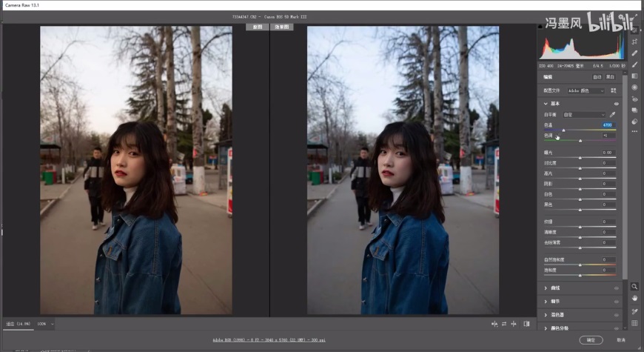This screenshot has width=644, height=352.
Task: Select the Radial Filter tool
Action: point(634,87)
